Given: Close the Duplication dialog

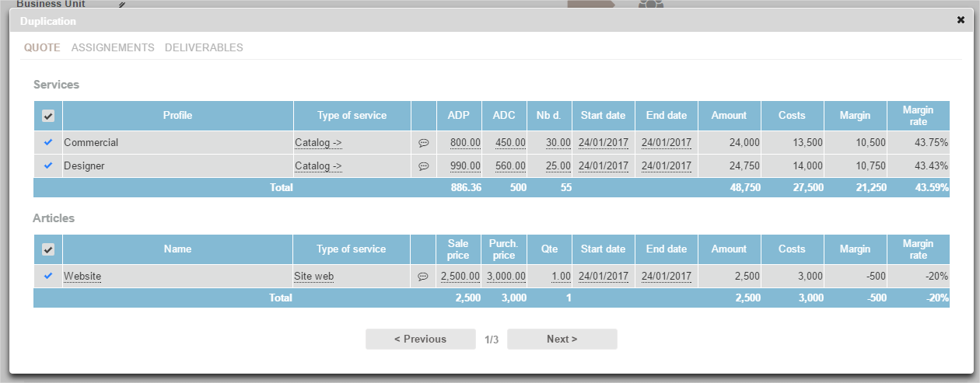Looking at the screenshot, I should coord(961,20).
